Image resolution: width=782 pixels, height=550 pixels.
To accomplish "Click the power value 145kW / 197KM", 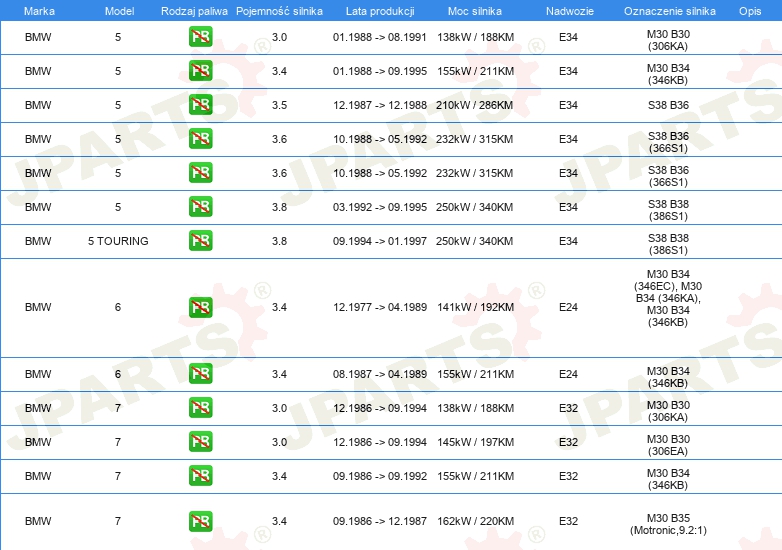I will tap(475, 442).
